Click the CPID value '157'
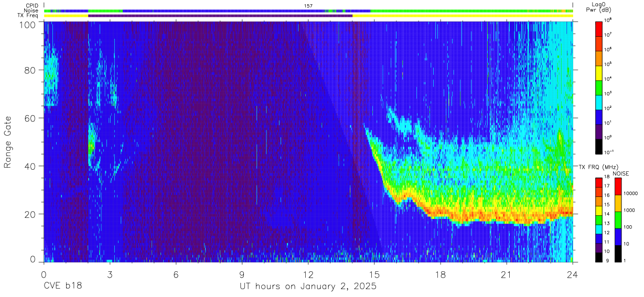Image resolution: width=644 pixels, height=297 pixels. coord(308,5)
